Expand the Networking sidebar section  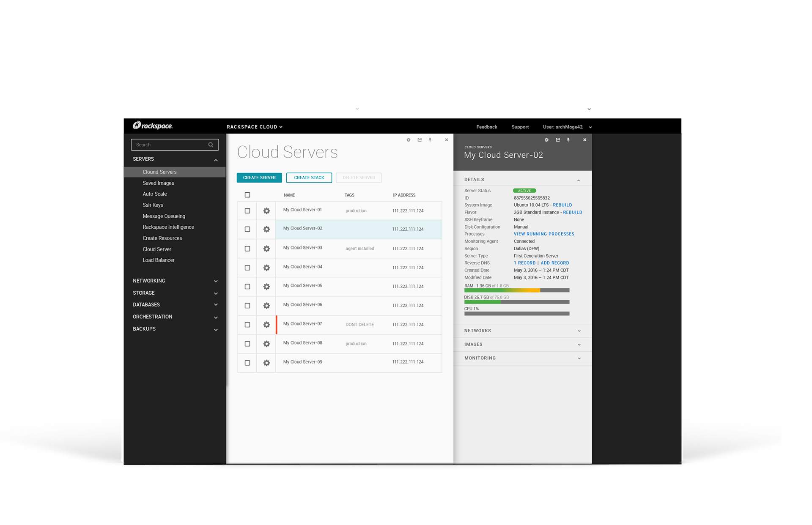tap(216, 282)
